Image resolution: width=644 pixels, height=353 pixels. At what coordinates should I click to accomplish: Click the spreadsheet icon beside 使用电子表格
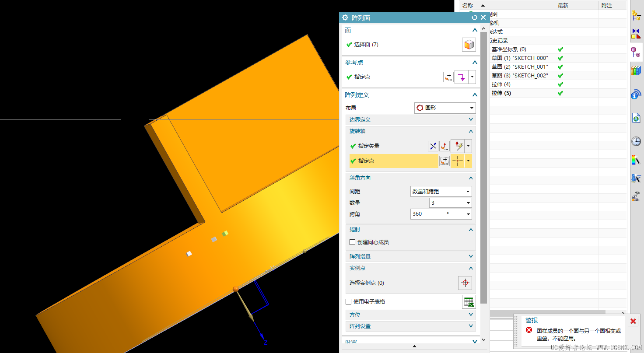469,302
